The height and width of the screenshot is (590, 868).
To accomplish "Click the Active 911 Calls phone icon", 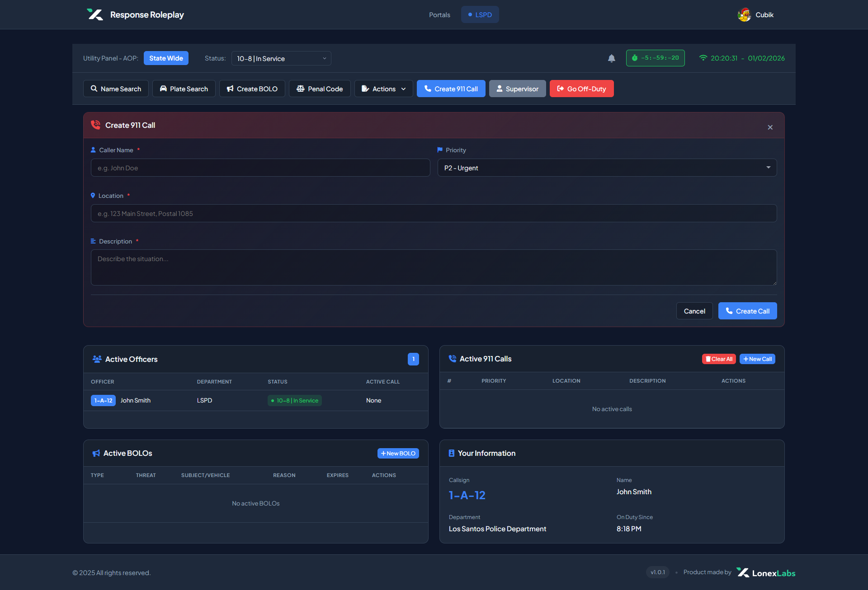I will [452, 359].
